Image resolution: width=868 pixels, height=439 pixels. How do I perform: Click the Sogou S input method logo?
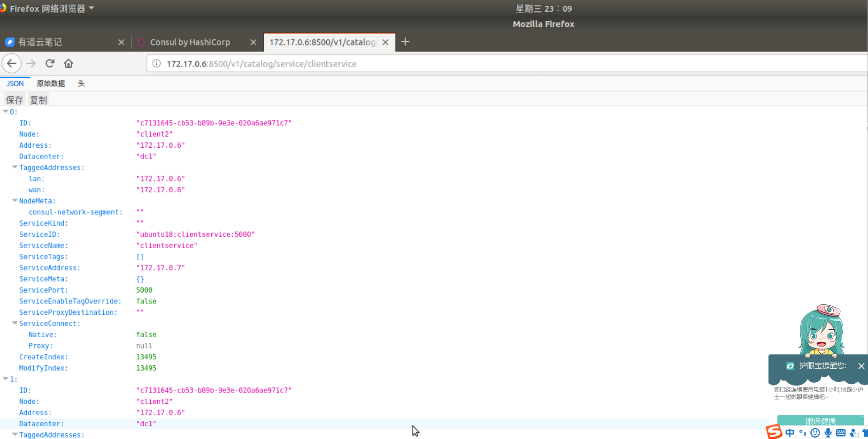point(774,431)
